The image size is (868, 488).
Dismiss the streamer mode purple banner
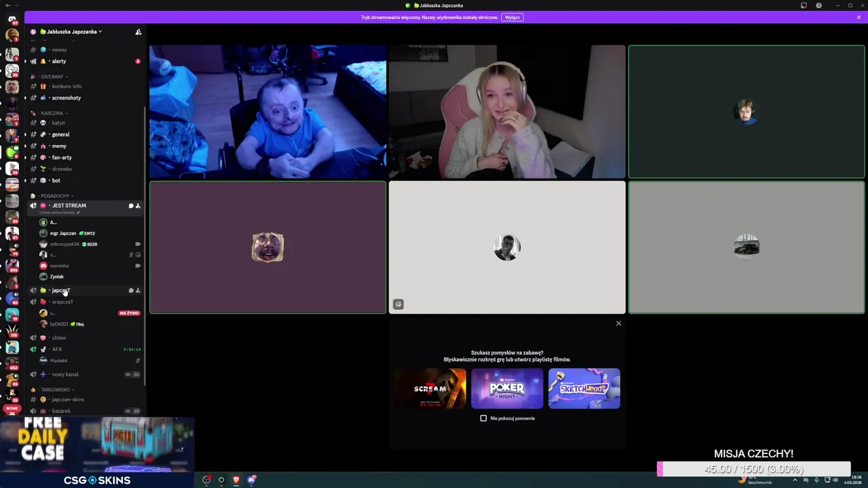click(x=859, y=17)
